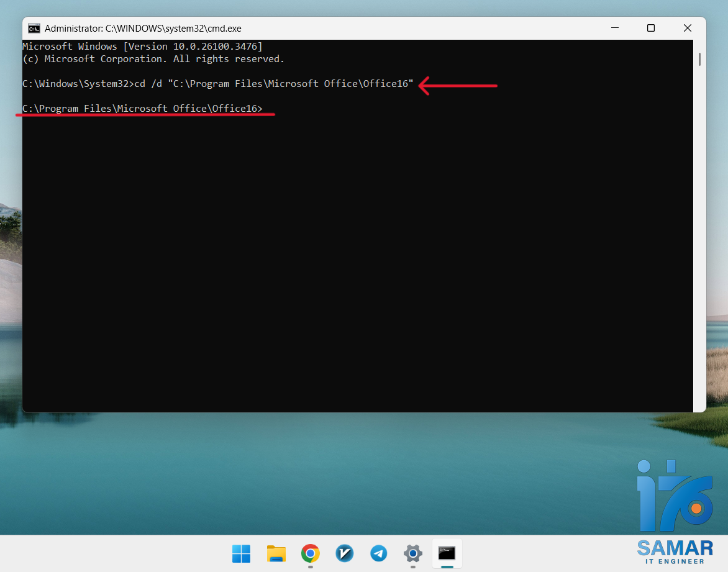Click the Administrator cmd.exe title bar text
The width and height of the screenshot is (728, 572).
[143, 28]
